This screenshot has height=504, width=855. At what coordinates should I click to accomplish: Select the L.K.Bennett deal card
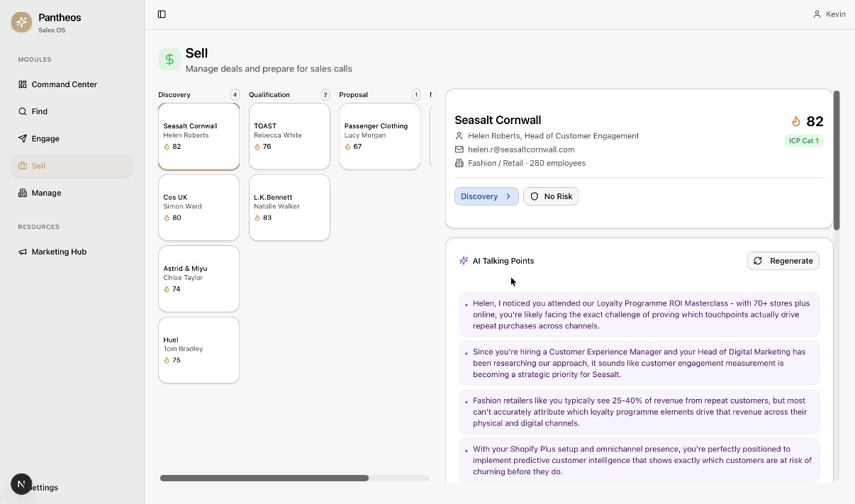[x=289, y=207]
